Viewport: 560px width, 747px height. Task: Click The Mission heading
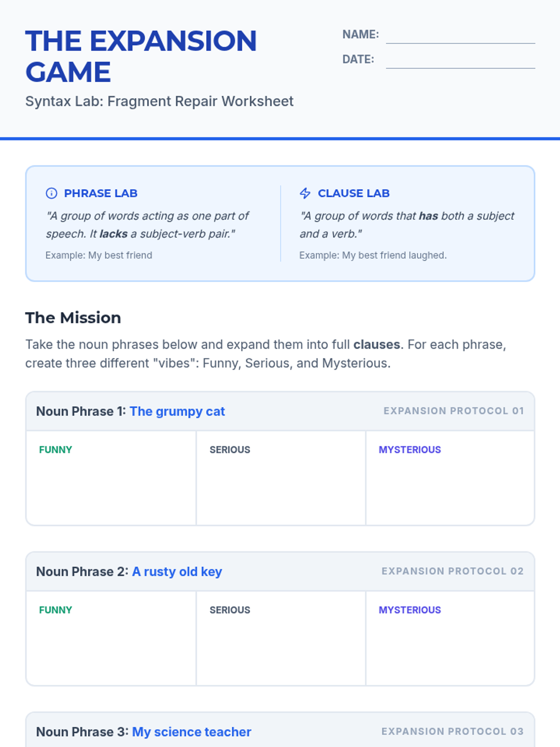[x=73, y=318]
